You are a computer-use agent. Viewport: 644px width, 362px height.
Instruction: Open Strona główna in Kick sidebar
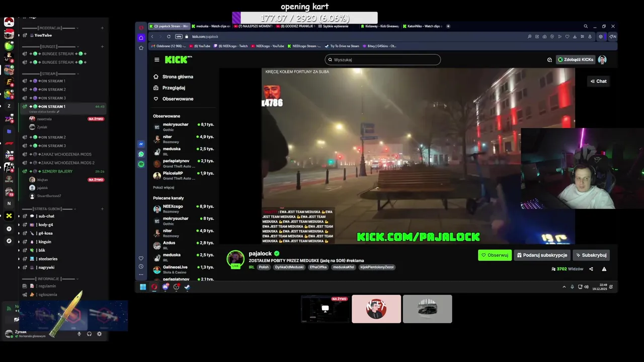coord(174,77)
